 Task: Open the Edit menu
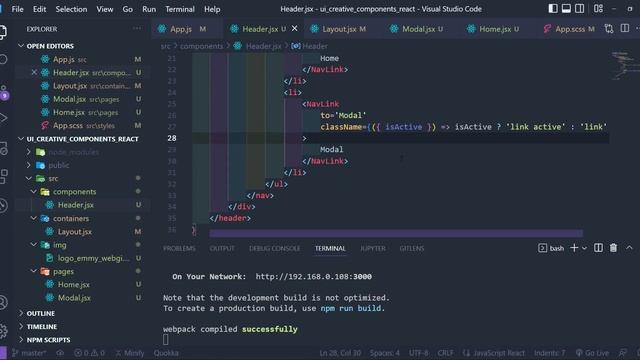pyautogui.click(x=39, y=9)
